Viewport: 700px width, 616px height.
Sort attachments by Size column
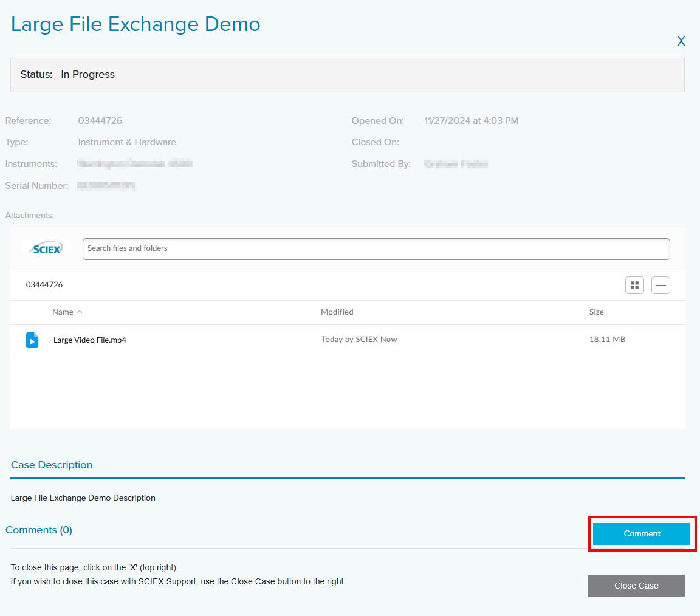pos(596,312)
